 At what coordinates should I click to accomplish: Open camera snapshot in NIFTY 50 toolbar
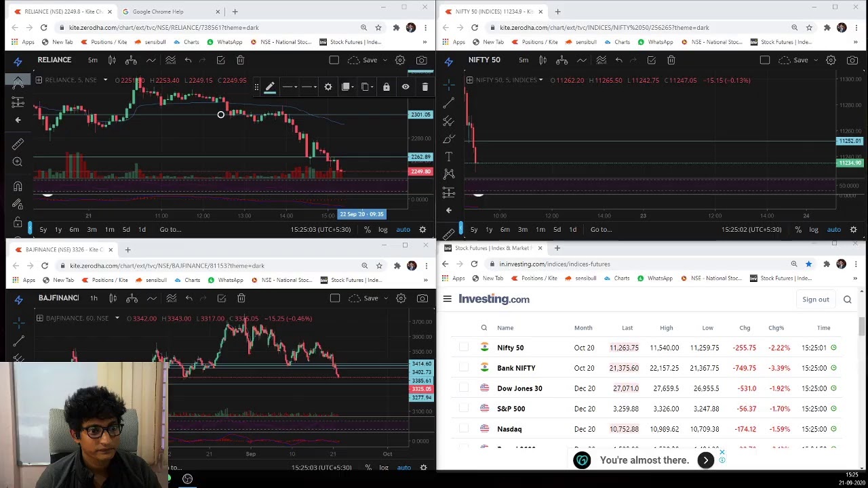tap(852, 60)
